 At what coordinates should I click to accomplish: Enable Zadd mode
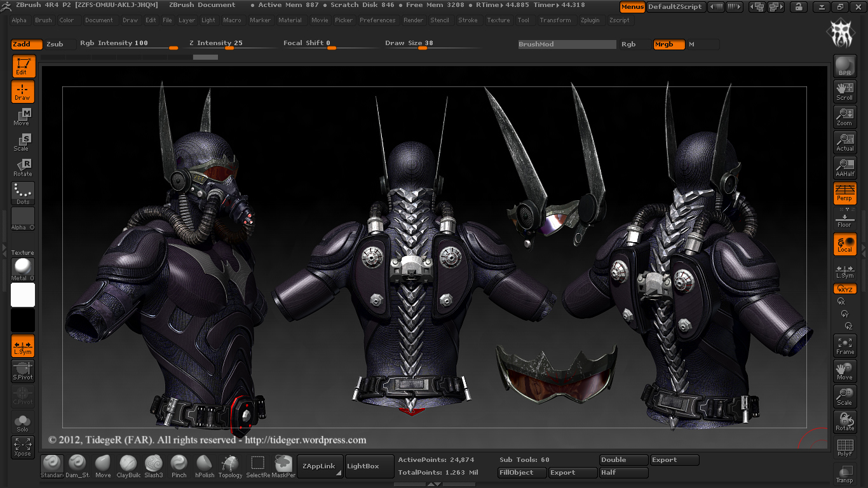(x=27, y=44)
